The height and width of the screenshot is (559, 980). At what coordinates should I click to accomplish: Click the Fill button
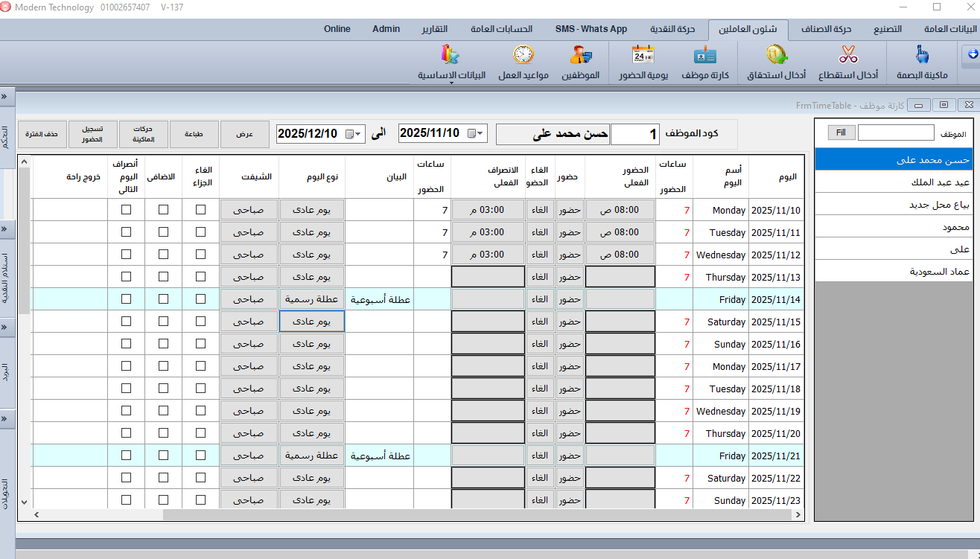pos(841,132)
